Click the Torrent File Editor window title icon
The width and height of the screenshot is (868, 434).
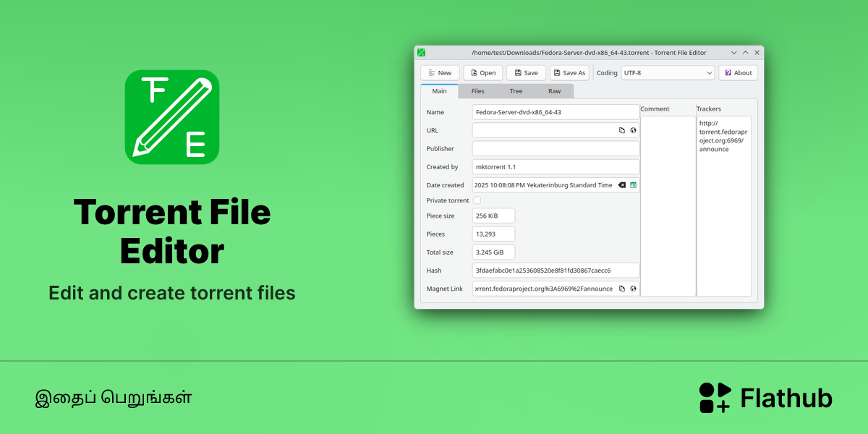421,53
